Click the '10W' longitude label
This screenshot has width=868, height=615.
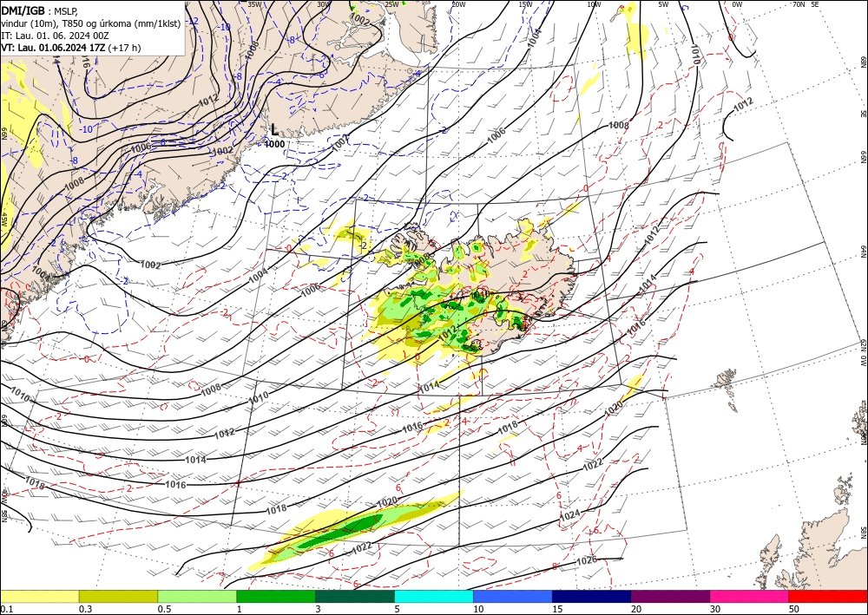pos(594,3)
